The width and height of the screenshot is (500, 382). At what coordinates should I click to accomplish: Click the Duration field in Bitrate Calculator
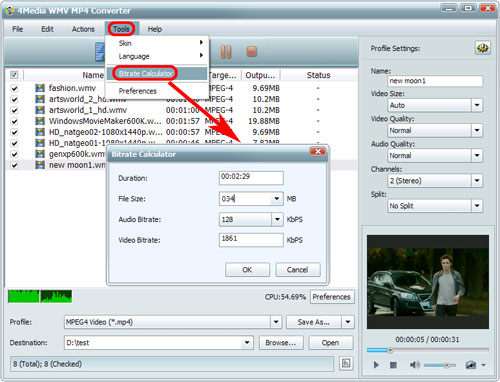coord(251,178)
